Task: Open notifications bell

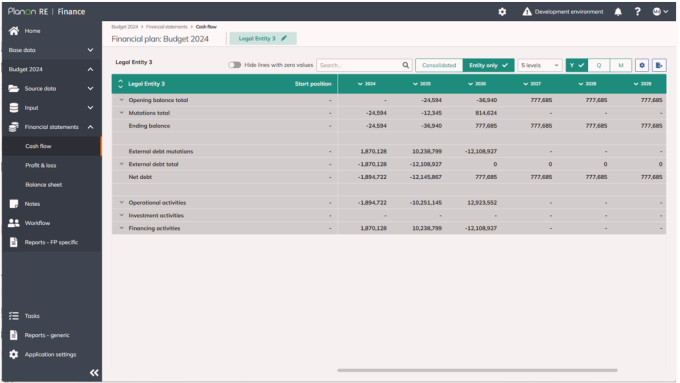Action: pyautogui.click(x=618, y=12)
